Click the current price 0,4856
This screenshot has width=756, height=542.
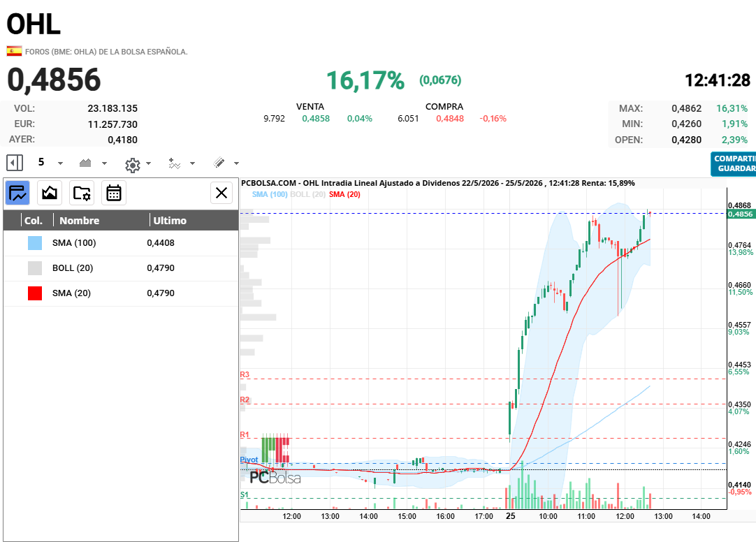click(x=54, y=80)
